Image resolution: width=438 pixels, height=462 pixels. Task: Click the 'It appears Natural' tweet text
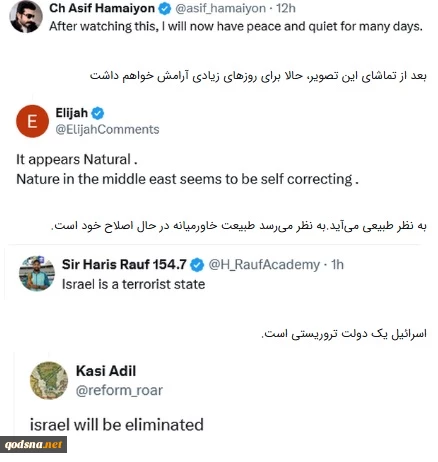77,159
